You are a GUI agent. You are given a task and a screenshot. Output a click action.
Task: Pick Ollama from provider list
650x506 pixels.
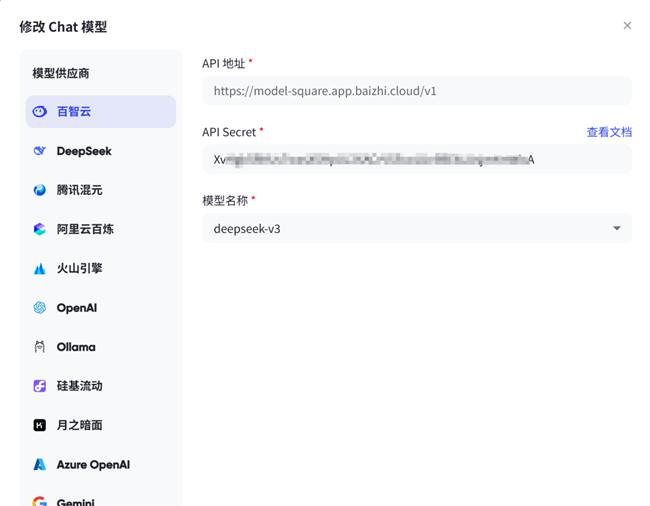[101, 346]
